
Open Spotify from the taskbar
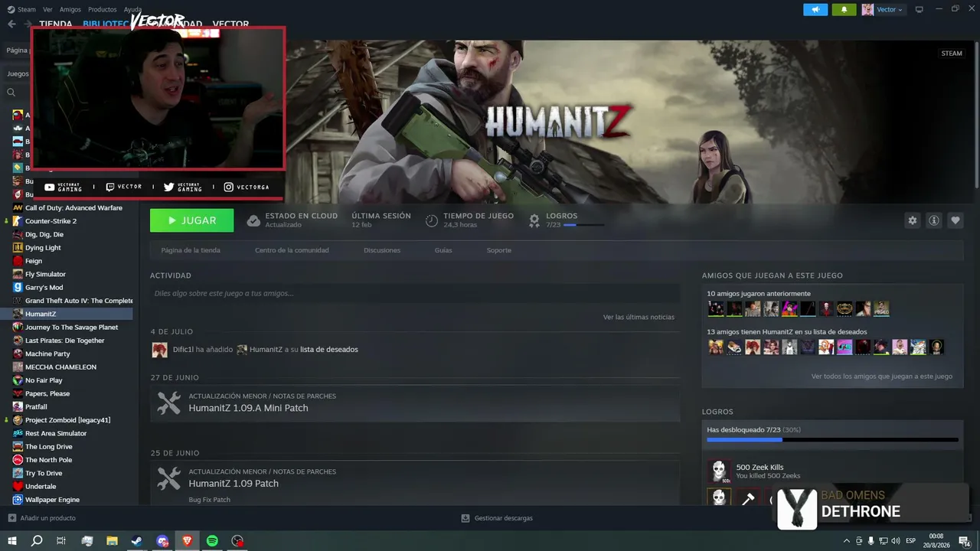pyautogui.click(x=213, y=541)
